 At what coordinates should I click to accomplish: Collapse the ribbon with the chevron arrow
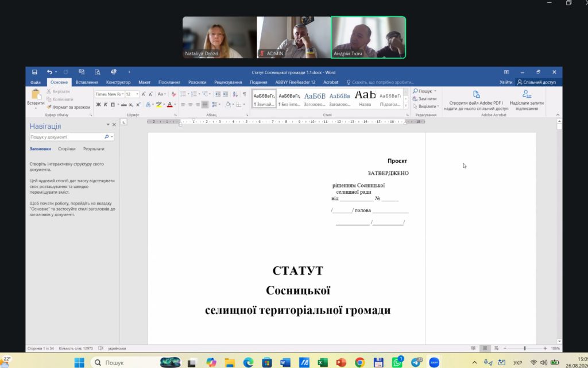[x=558, y=115]
